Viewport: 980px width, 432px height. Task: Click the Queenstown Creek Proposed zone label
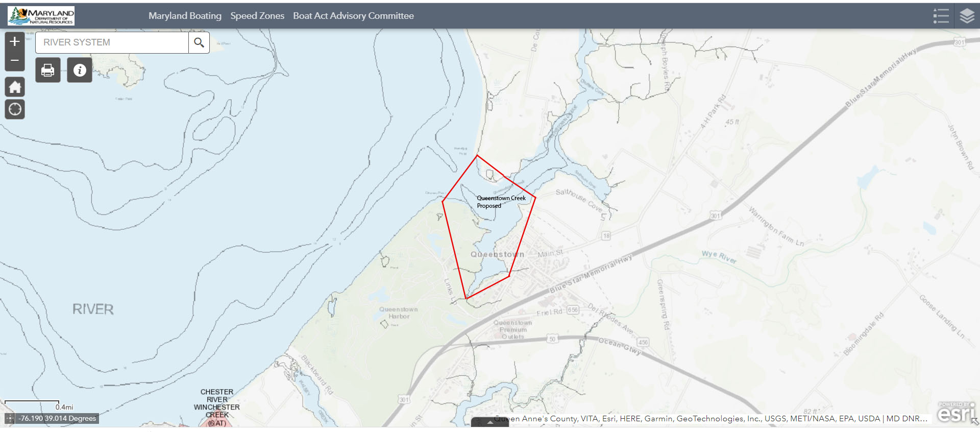pos(500,202)
